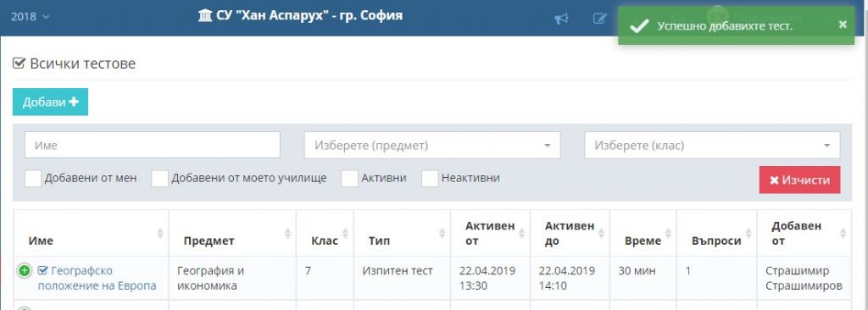The height and width of the screenshot is (310, 868).
Task: Expand row with green plus icon
Action: tap(24, 271)
